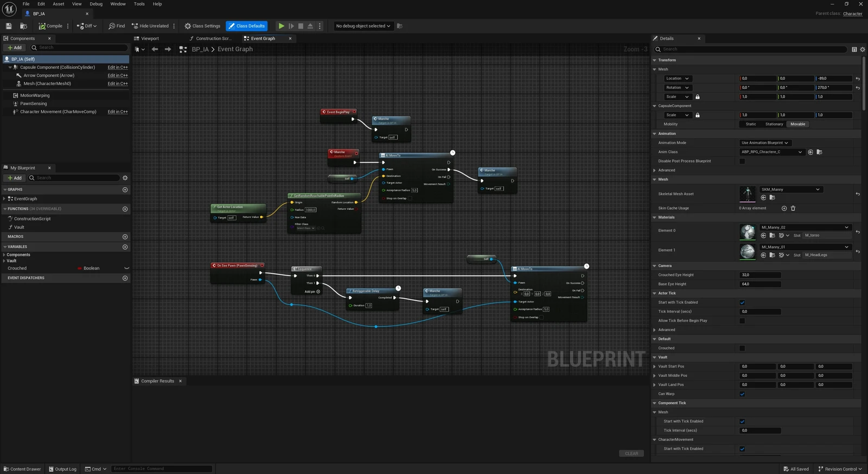Collapse the Camera section

click(x=655, y=266)
